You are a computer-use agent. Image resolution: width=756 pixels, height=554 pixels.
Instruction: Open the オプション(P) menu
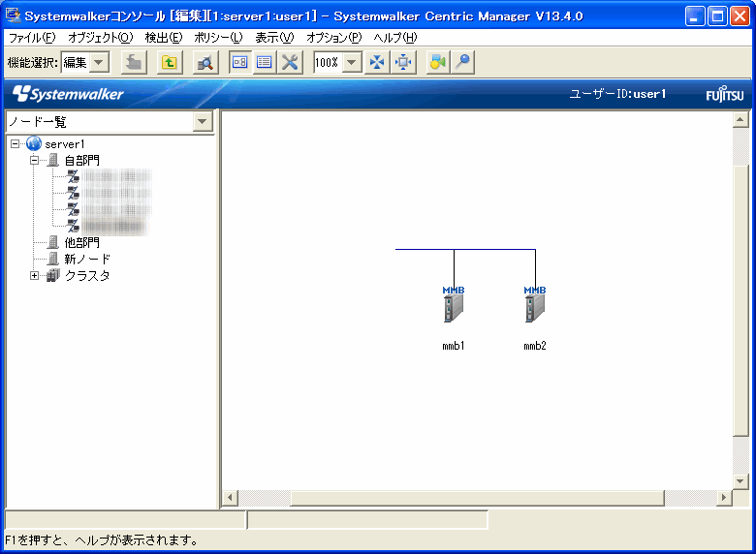pos(334,37)
